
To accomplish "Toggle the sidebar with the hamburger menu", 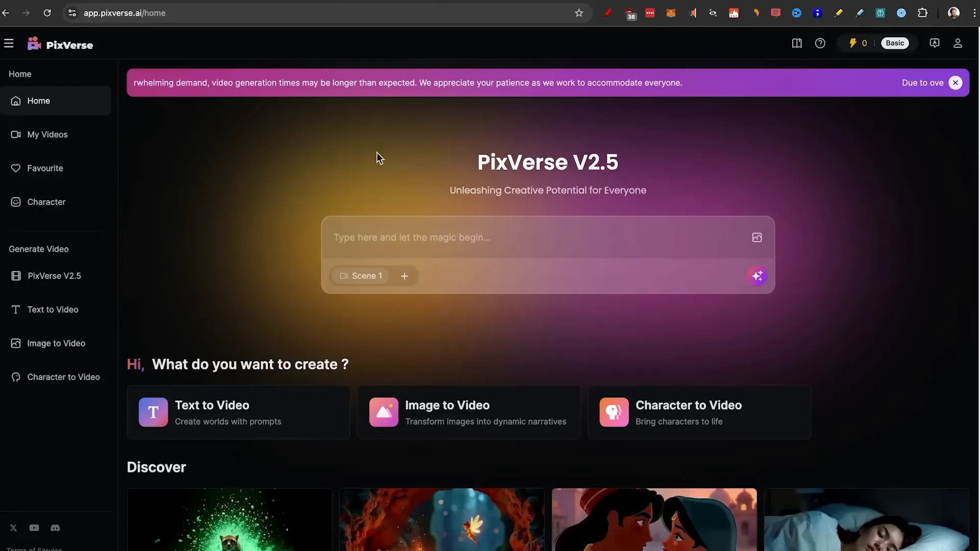I will 9,43.
